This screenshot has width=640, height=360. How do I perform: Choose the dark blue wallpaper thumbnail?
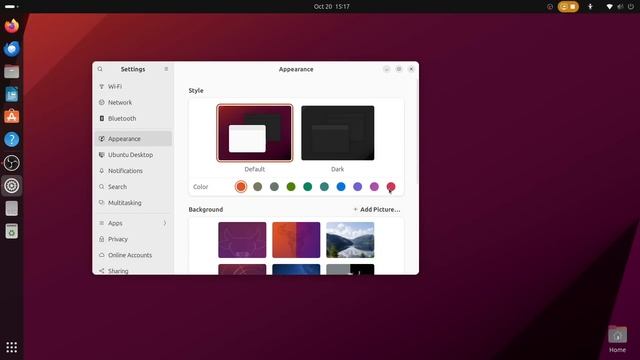[x=296, y=269]
